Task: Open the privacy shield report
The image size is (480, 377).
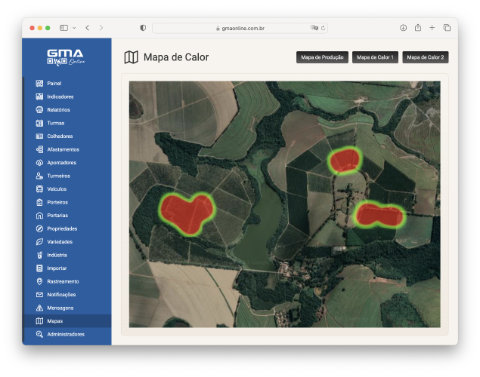Action: pyautogui.click(x=143, y=28)
